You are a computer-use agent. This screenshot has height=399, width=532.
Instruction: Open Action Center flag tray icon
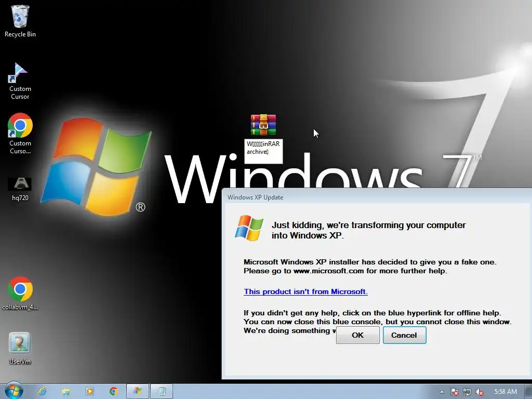[x=454, y=392]
